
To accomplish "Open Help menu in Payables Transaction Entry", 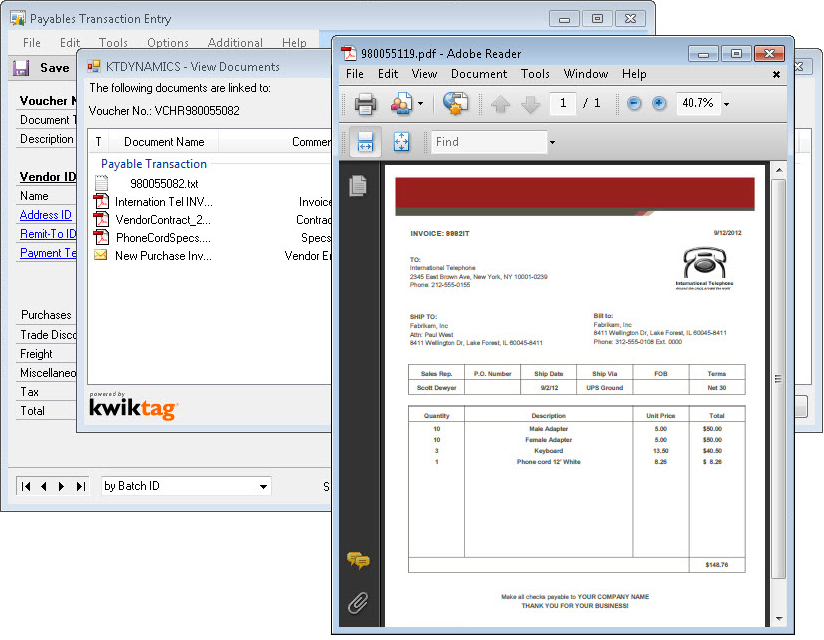I will pyautogui.click(x=294, y=43).
